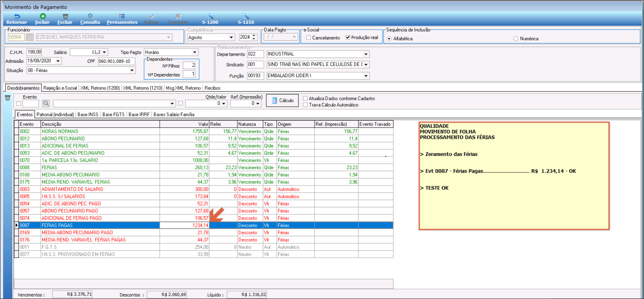The height and width of the screenshot is (299, 644).
Task: Click the year 2024 spinner
Action: tap(254, 37)
